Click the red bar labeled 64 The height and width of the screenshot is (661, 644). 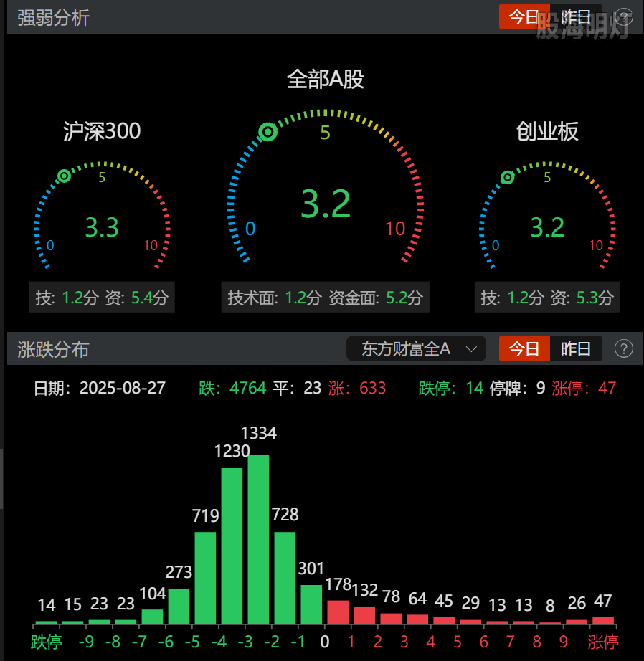417,619
